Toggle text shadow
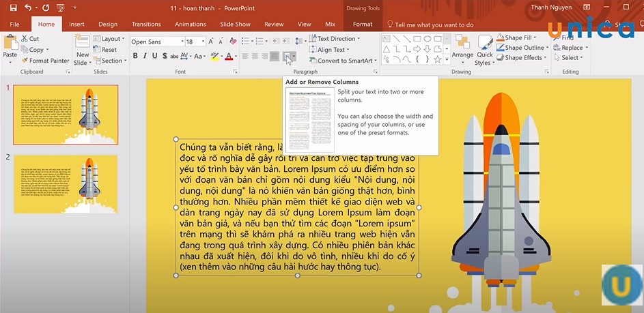 (x=165, y=56)
